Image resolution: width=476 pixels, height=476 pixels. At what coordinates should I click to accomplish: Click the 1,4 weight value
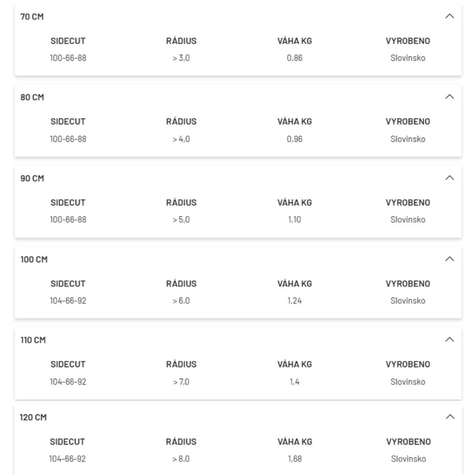coord(295,382)
